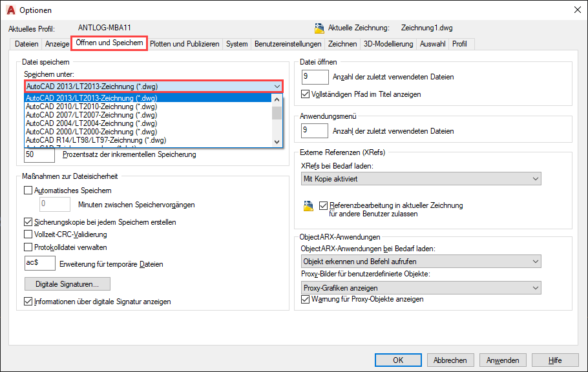Open the System tab

(236, 44)
